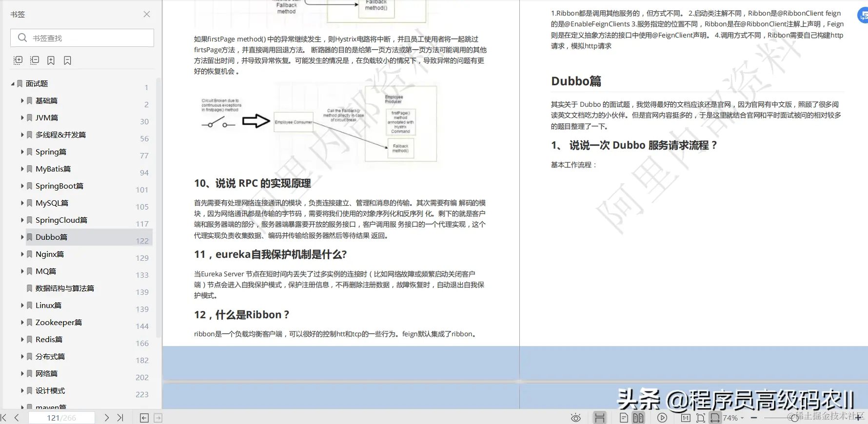Open the 74% zoom level dropdown
868x424 pixels.
[734, 418]
